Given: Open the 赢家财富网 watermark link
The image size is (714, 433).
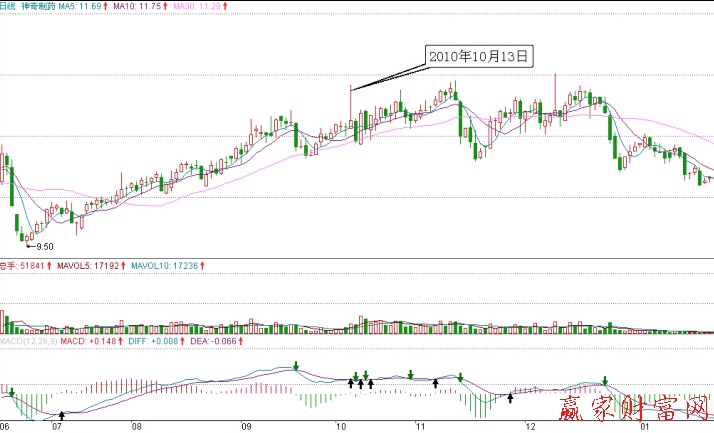Looking at the screenshot, I should tap(633, 410).
